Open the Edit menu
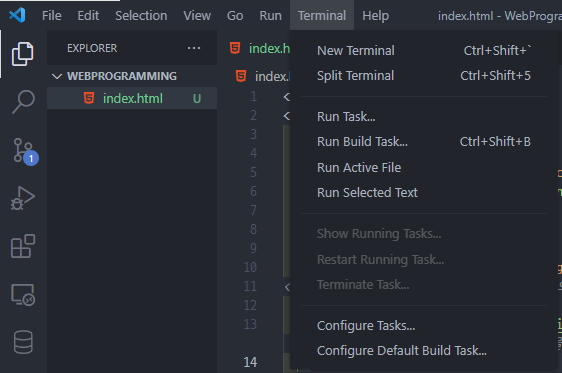Image resolution: width=562 pixels, height=373 pixels. point(88,16)
